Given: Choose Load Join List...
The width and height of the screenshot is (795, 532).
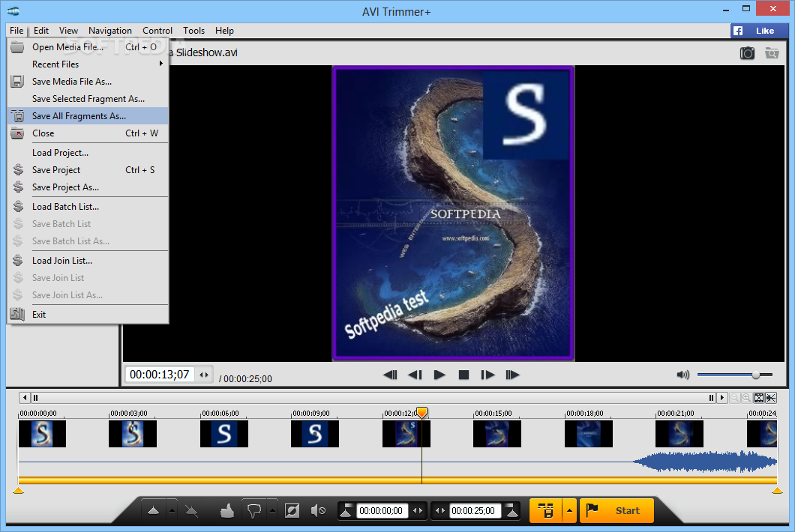Looking at the screenshot, I should tap(88, 261).
